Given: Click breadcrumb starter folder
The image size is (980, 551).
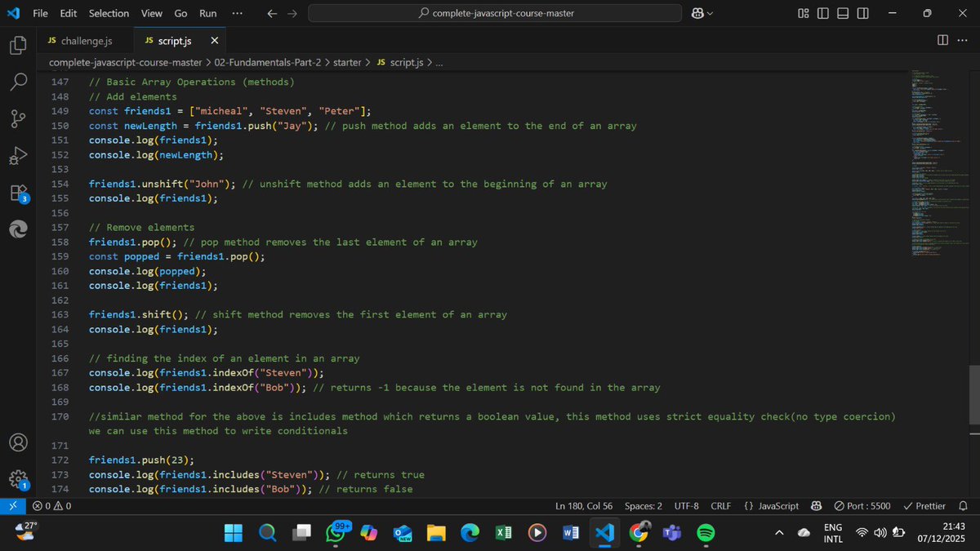Looking at the screenshot, I should 347,62.
